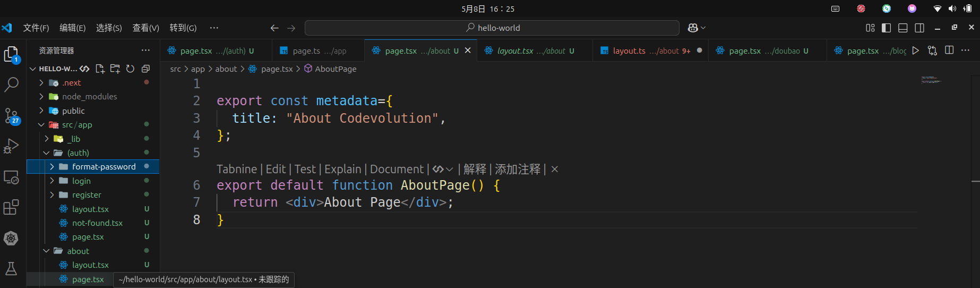This screenshot has width=980, height=288.
Task: Split the editor to the right
Action: pyautogui.click(x=949, y=50)
